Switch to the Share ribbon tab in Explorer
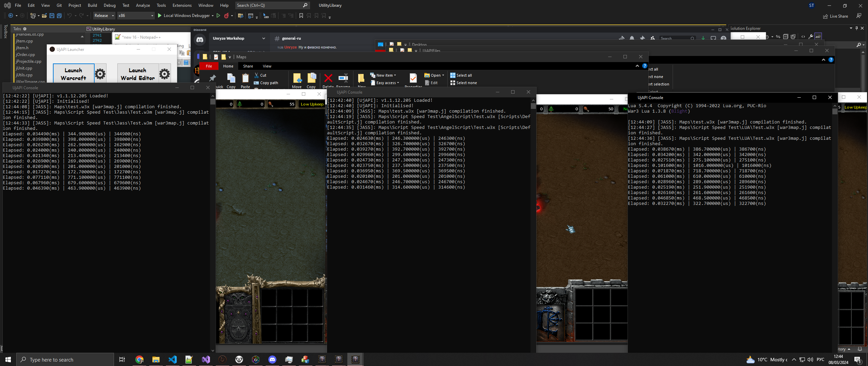This screenshot has height=366, width=868. point(248,66)
